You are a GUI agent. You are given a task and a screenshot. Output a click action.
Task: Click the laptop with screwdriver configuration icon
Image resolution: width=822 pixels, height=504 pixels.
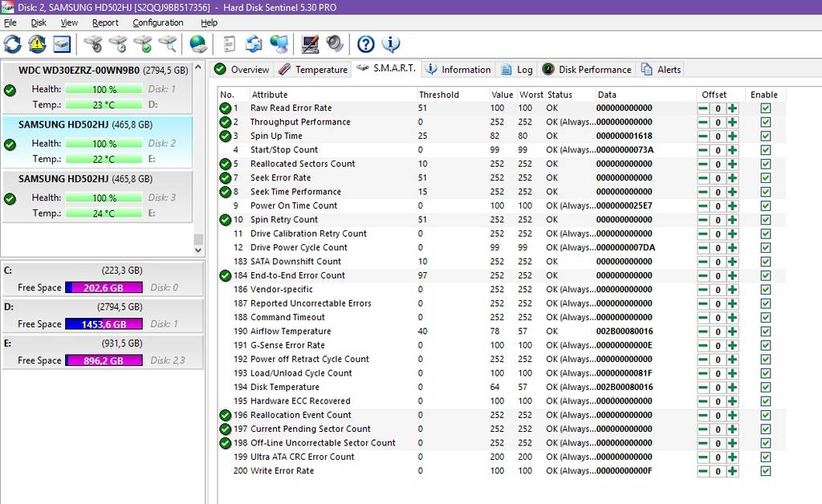310,44
